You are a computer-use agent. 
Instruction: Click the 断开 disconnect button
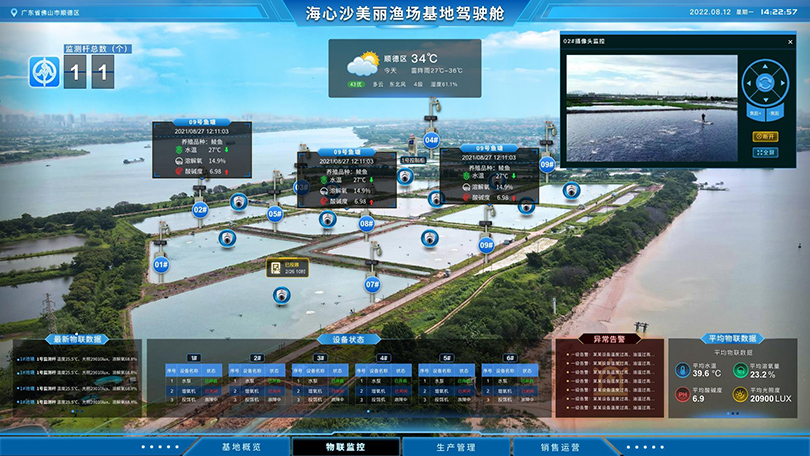[x=765, y=137]
